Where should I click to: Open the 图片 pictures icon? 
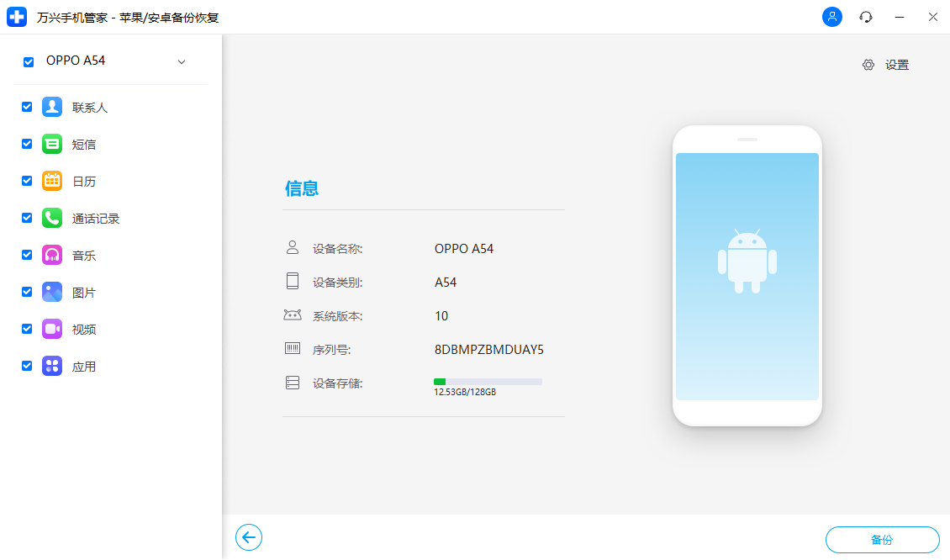point(52,292)
